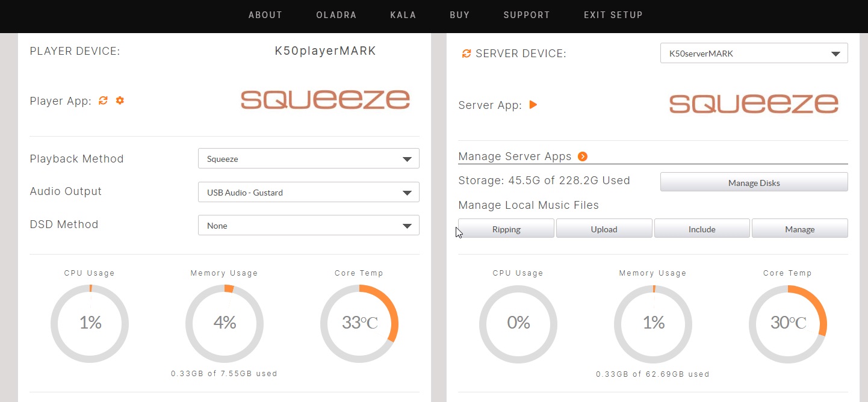Viewport: 868px width, 402px height.
Task: Refresh the Player App
Action: (103, 100)
